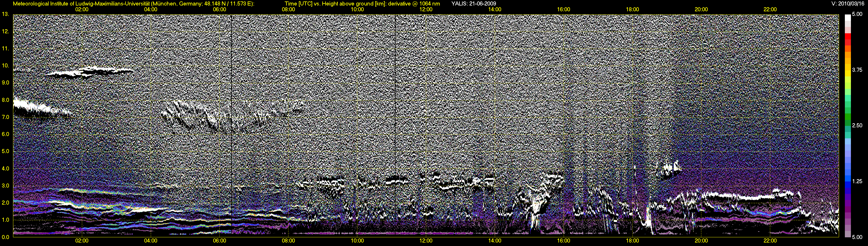Viewport: 868px width, 246px height.
Task: Click the 04:00 label on the bottom time axis
Action: [151, 241]
